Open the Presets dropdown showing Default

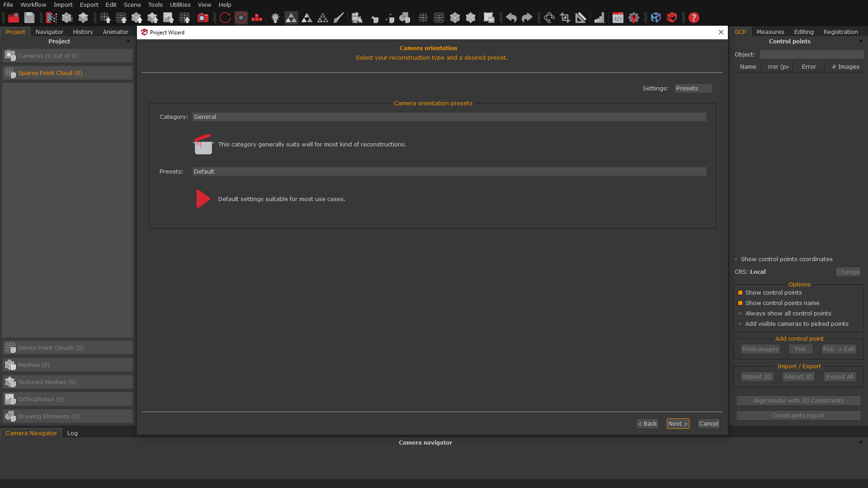(x=448, y=171)
